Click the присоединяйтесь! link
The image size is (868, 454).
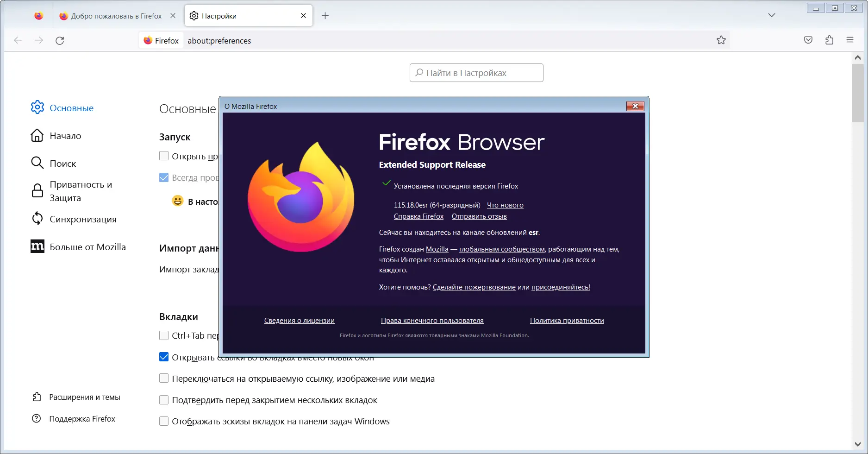point(561,287)
